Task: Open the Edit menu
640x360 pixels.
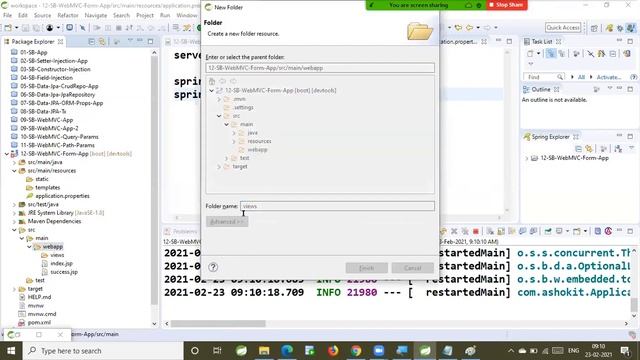Action: 23,15
